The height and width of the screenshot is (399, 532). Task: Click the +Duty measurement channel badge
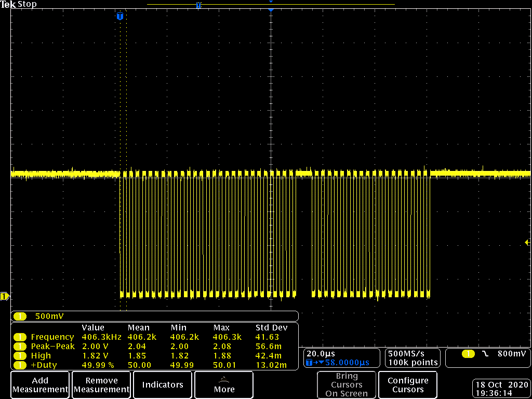click(20, 365)
